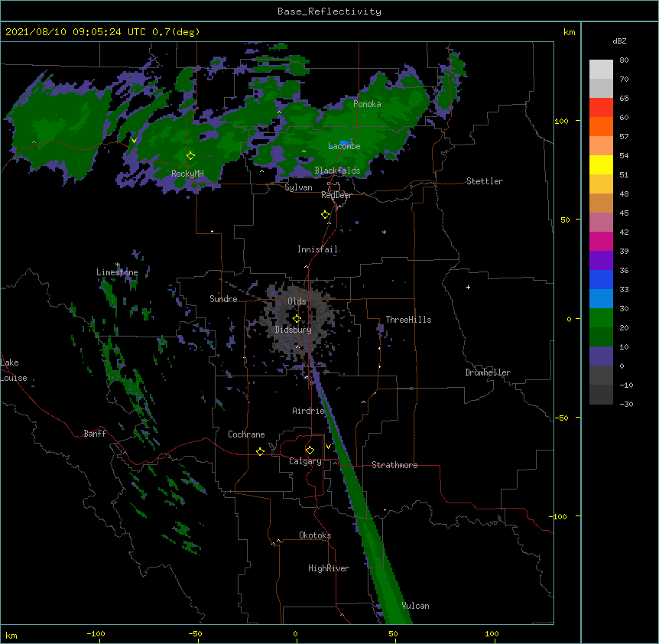Click the orange 57-60 dBZ legend swatch
Viewport: 659px width, 644px height.
[601, 126]
